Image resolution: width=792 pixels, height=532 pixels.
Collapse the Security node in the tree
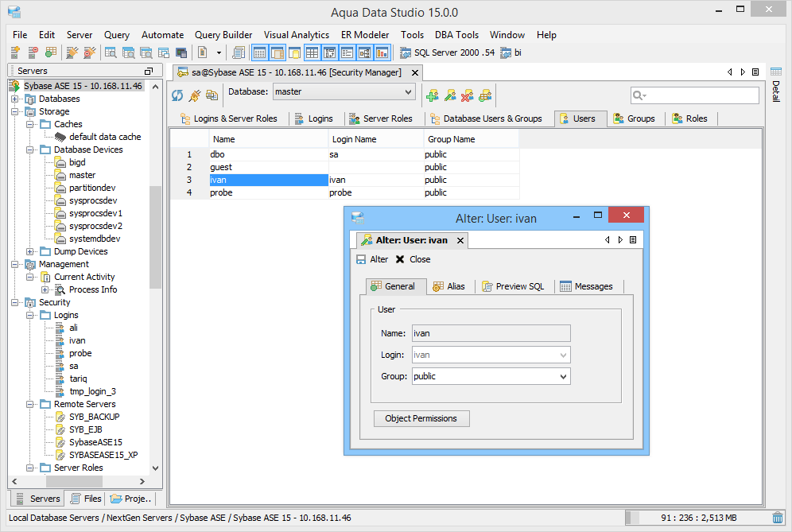[14, 302]
